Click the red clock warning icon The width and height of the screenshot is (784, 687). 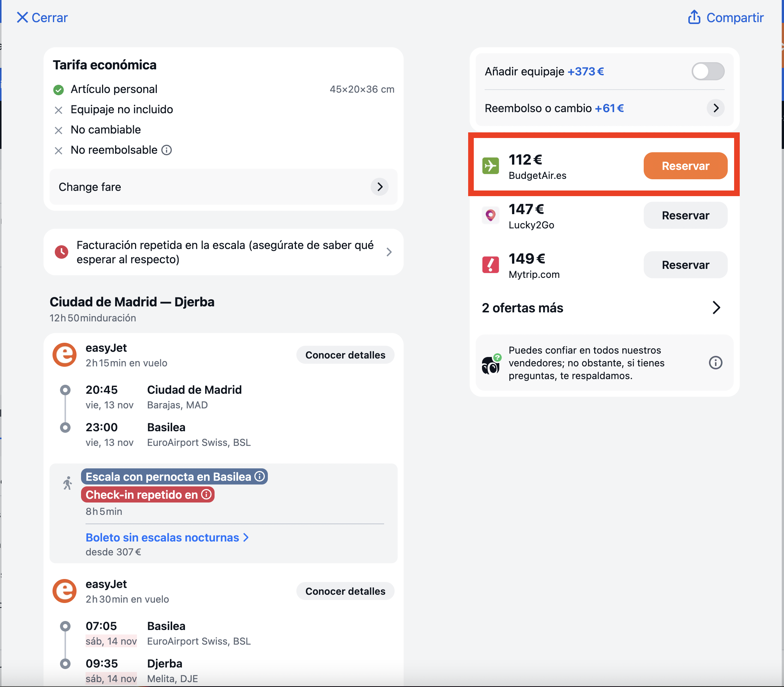pyautogui.click(x=62, y=252)
